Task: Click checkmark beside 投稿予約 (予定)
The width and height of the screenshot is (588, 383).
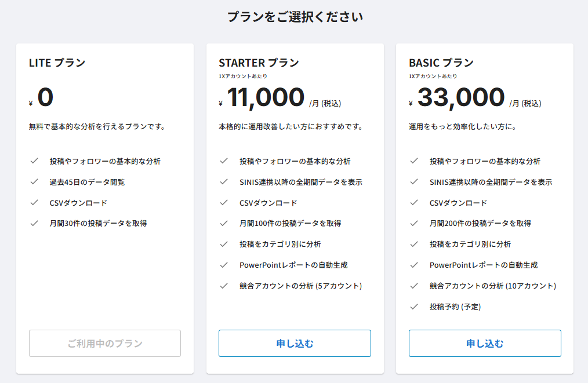Action: 414,307
